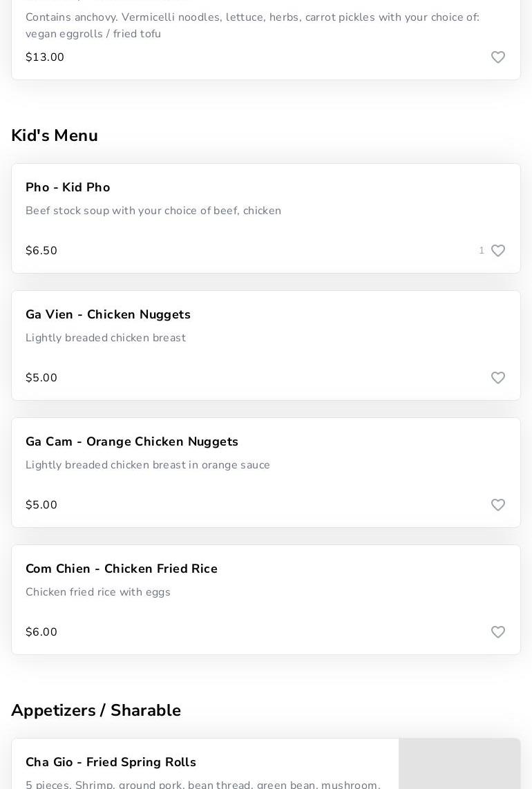Click the Cha Gio spring rolls image placeholder
The height and width of the screenshot is (789, 532).
[459, 763]
